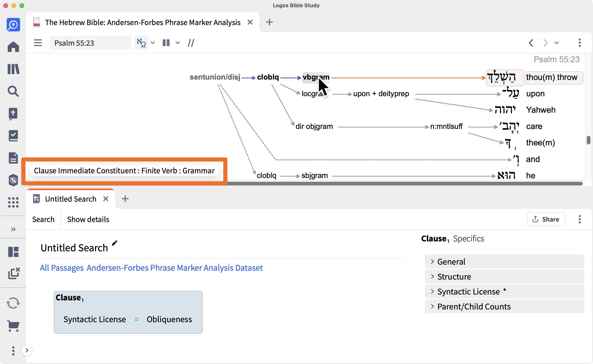This screenshot has width=593, height=364.
Task: Open Andersen-Forbes Phrase Marker Analysis Dataset link
Action: tap(175, 268)
